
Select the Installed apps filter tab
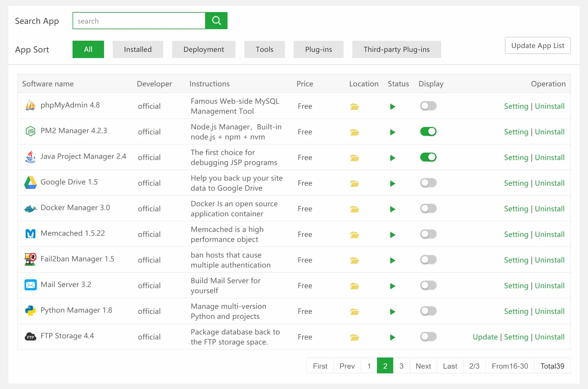pyautogui.click(x=138, y=49)
